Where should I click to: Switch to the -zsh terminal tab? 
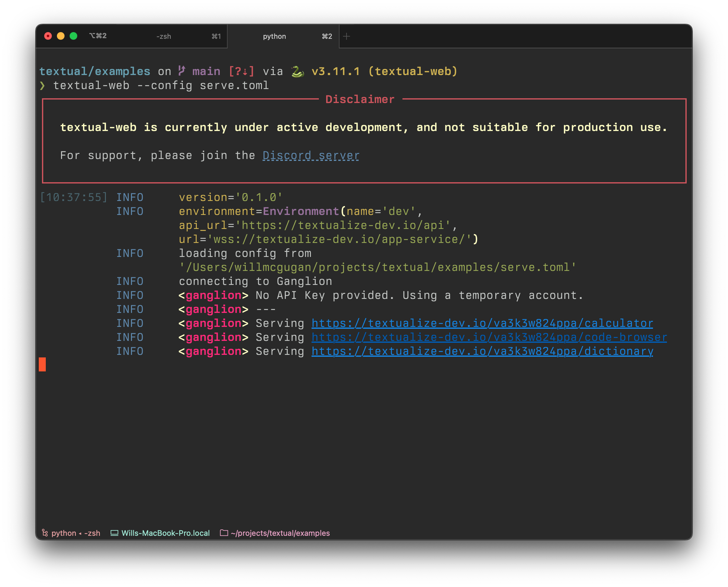click(164, 36)
